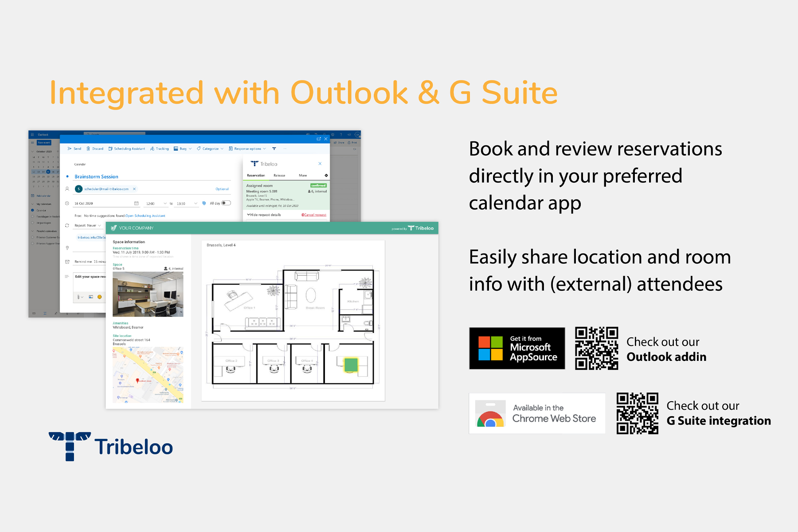Viewport: 798px width, 532px height.
Task: Click Open Scheduling Assistant link
Action: click(x=145, y=216)
